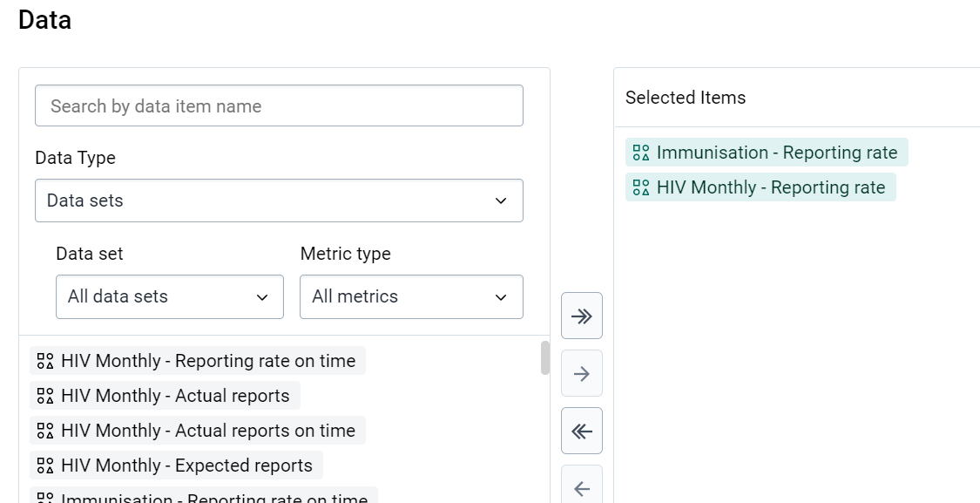980x503 pixels.
Task: Click icon next to HIV Monthly - Expected reports
Action: point(45,466)
